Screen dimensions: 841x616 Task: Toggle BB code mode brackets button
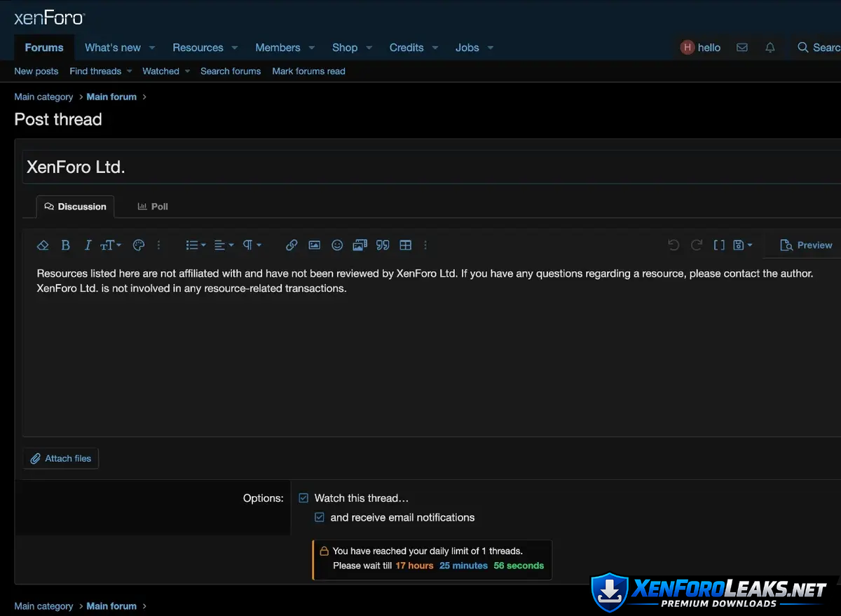click(719, 245)
